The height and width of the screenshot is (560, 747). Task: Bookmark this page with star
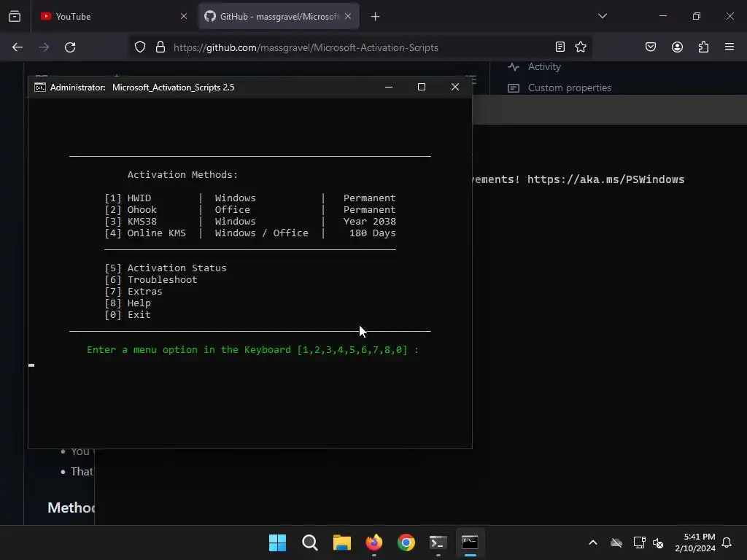(580, 47)
